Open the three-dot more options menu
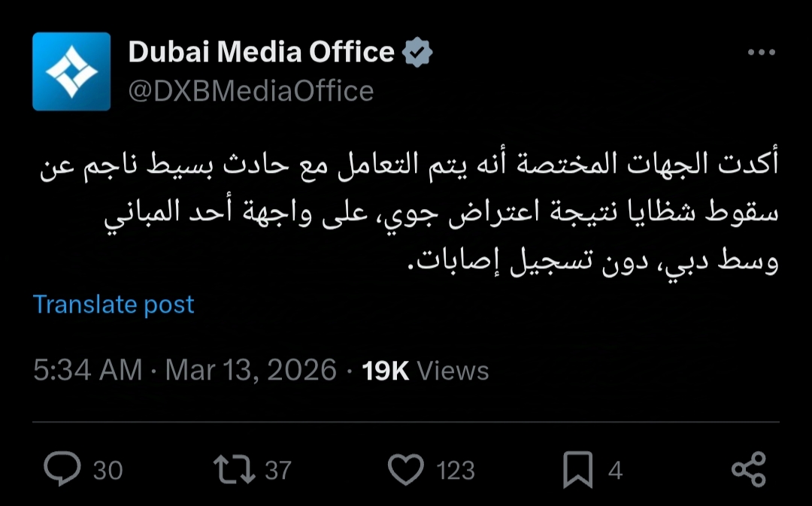 tap(761, 53)
